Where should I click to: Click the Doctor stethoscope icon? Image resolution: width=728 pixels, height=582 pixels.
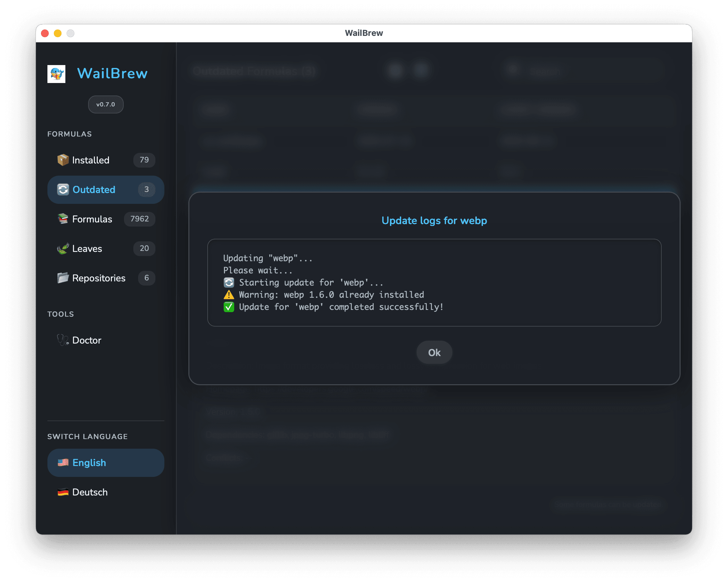pos(63,340)
